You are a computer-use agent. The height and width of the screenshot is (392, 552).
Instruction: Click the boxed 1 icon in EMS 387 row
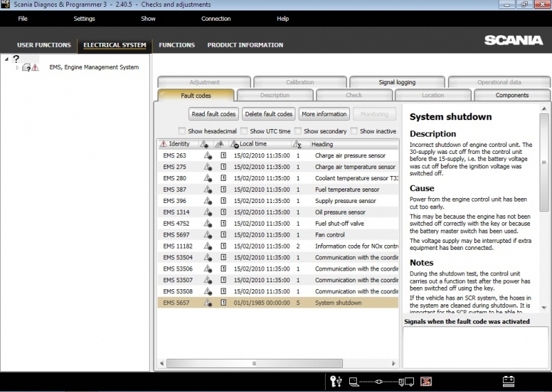click(x=223, y=190)
